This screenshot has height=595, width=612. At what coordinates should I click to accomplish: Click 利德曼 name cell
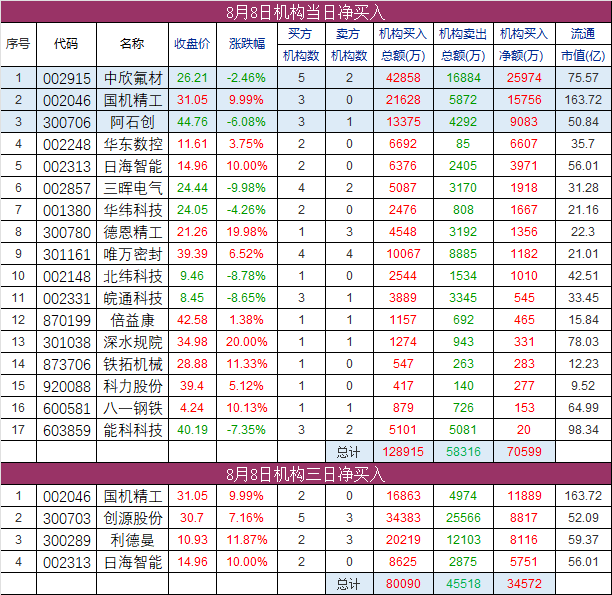tap(133, 540)
